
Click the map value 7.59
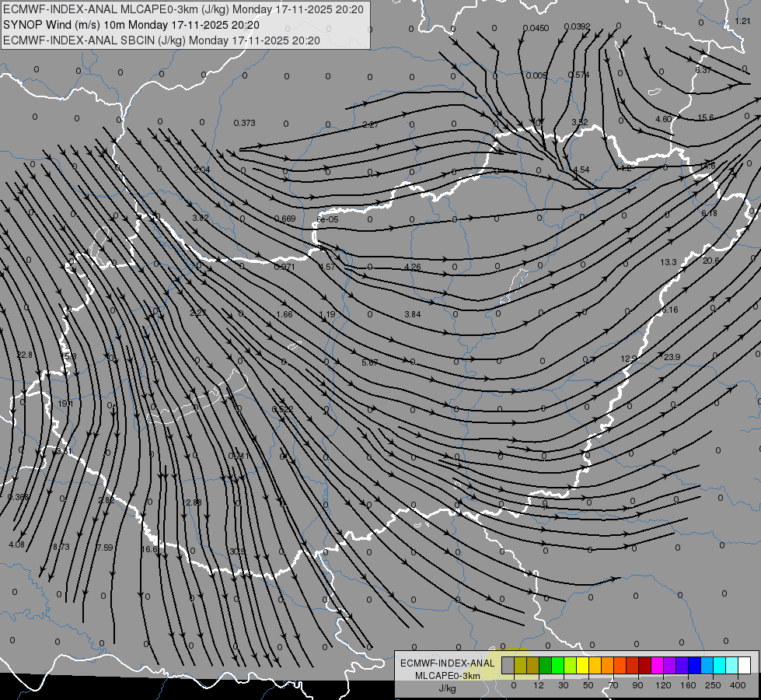tap(105, 548)
